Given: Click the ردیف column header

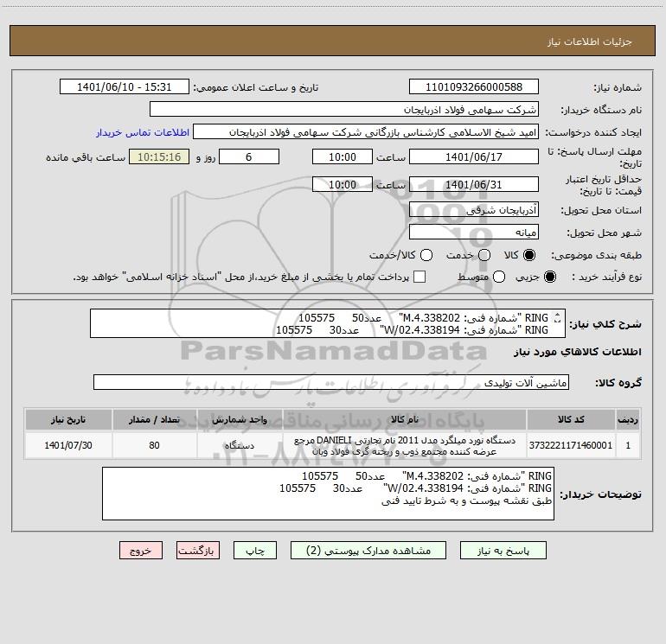Looking at the screenshot, I should [628, 419].
